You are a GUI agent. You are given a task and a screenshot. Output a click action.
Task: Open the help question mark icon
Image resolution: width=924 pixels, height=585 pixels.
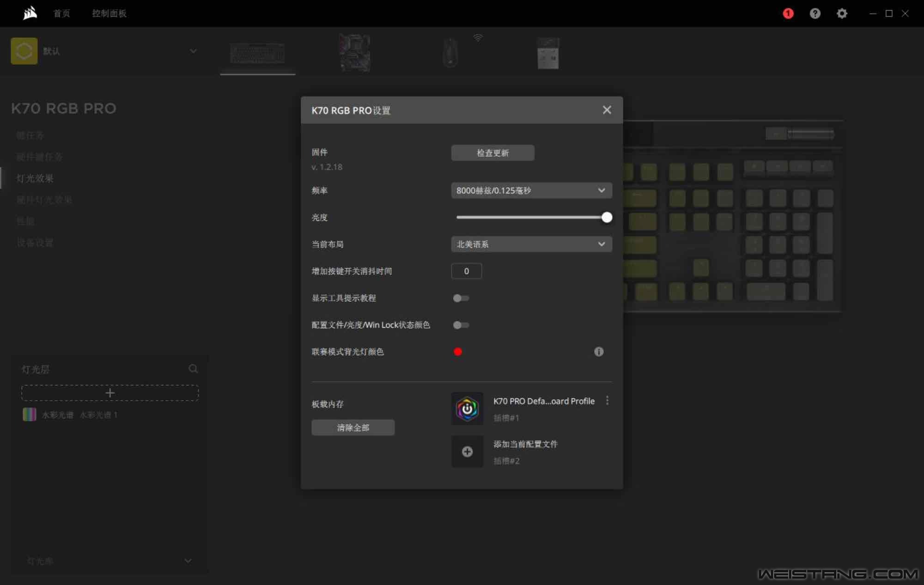click(x=815, y=13)
